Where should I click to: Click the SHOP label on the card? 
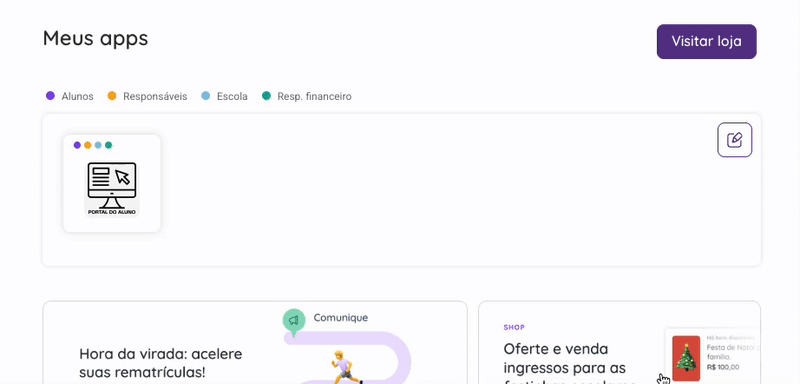[514, 327]
